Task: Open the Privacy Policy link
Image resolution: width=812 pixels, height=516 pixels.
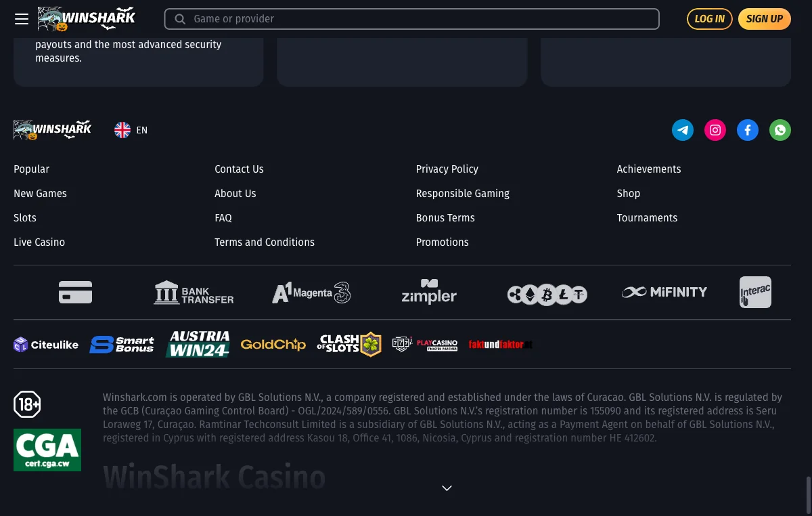Action: [447, 169]
